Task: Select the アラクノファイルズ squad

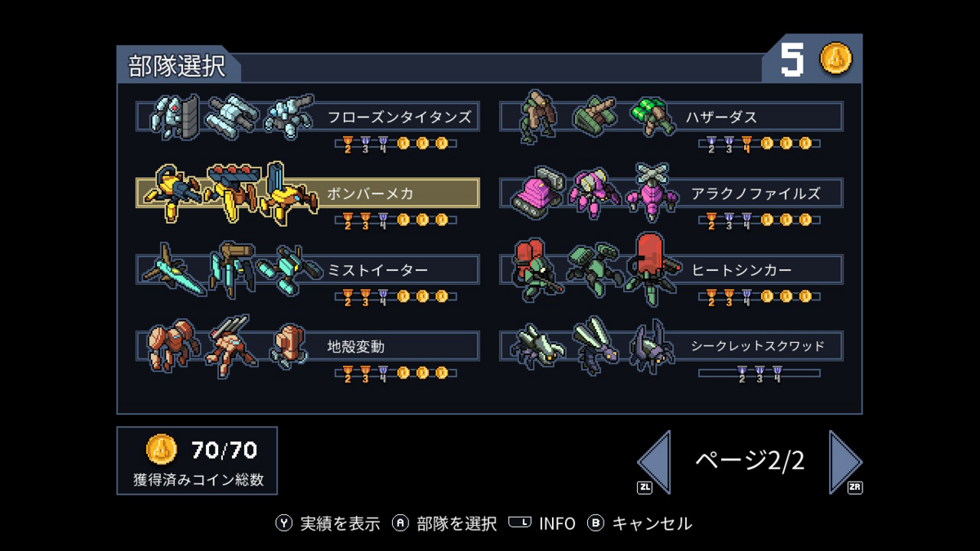Action: (x=671, y=193)
